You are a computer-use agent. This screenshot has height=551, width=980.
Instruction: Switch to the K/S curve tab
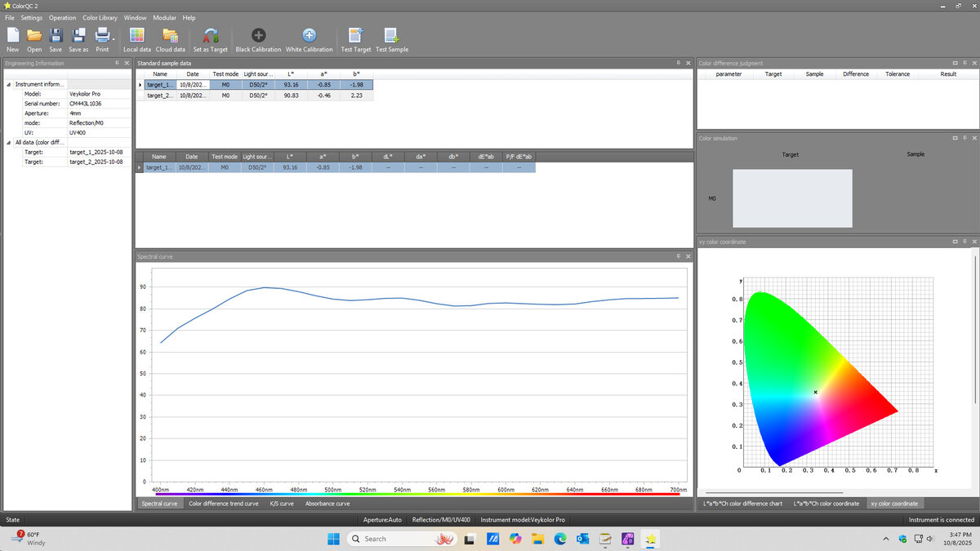click(x=282, y=504)
